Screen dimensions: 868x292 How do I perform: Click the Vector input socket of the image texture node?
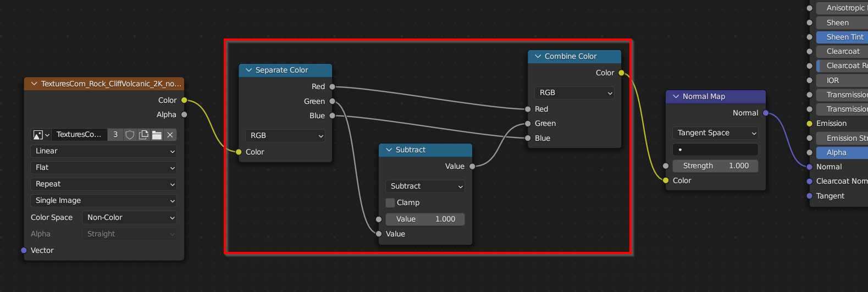[24, 250]
